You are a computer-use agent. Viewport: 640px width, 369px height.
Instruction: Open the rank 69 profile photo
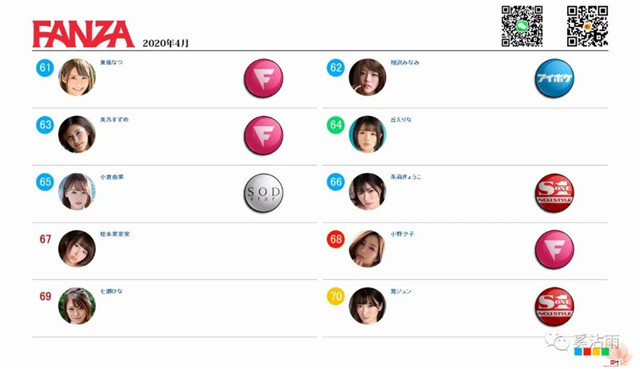click(x=77, y=306)
